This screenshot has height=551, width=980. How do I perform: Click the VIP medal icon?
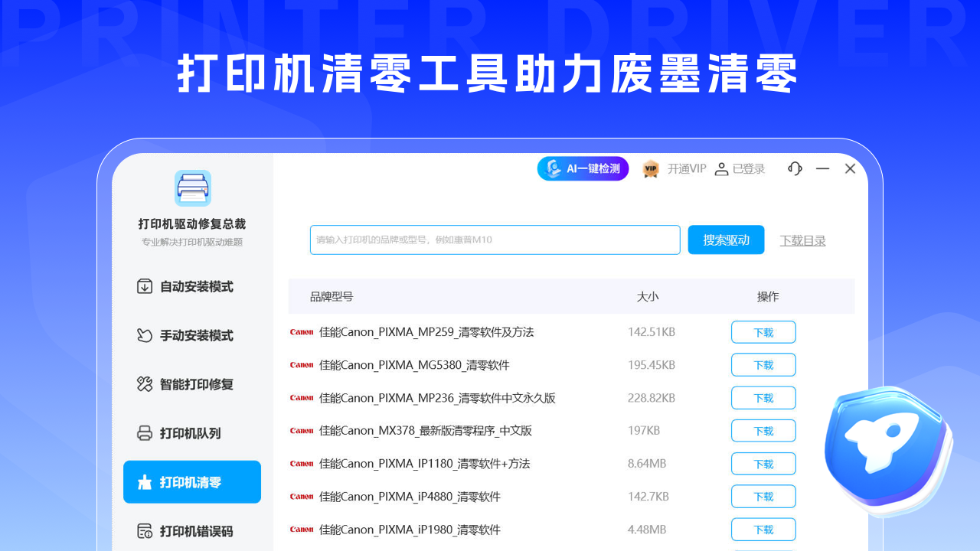(x=650, y=169)
